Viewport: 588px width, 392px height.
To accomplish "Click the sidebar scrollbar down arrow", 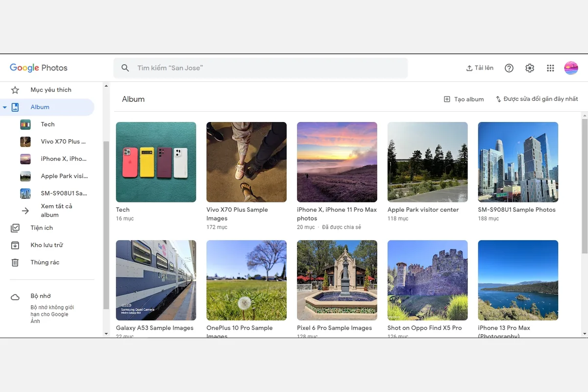I will (x=106, y=334).
